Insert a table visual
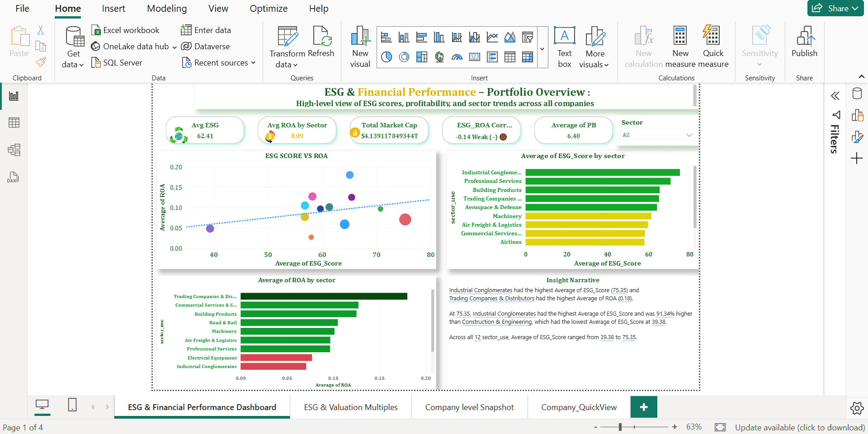This screenshot has height=434, width=868. [x=510, y=57]
